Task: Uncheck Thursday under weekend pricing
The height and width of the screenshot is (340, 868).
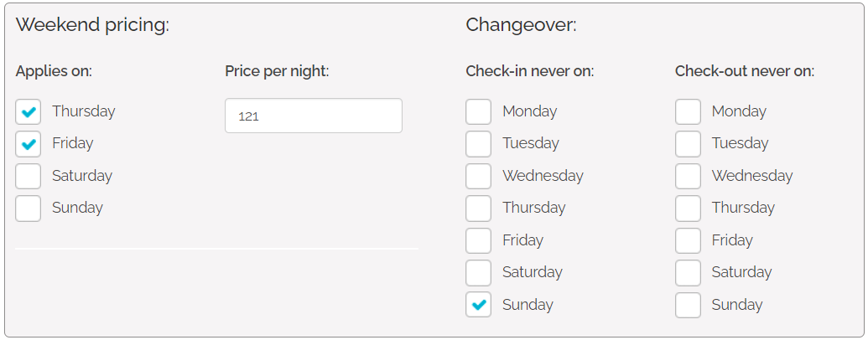Action: tap(29, 111)
